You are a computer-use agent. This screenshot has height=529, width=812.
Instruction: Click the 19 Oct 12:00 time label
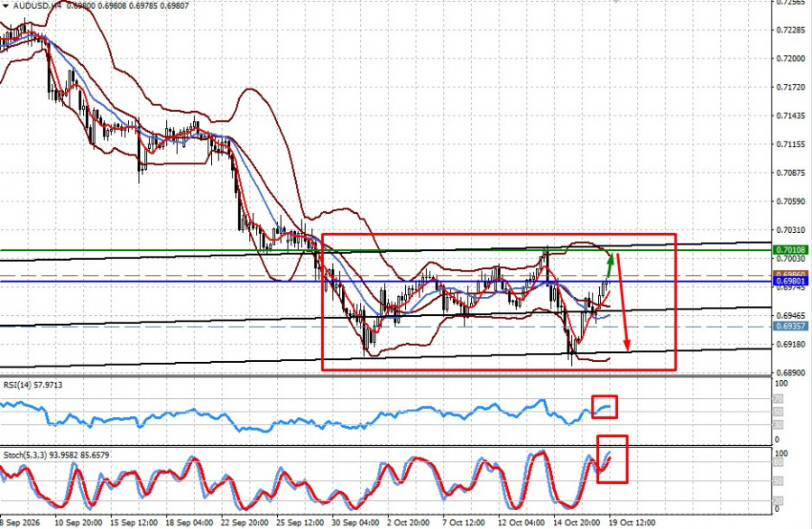tap(632, 523)
